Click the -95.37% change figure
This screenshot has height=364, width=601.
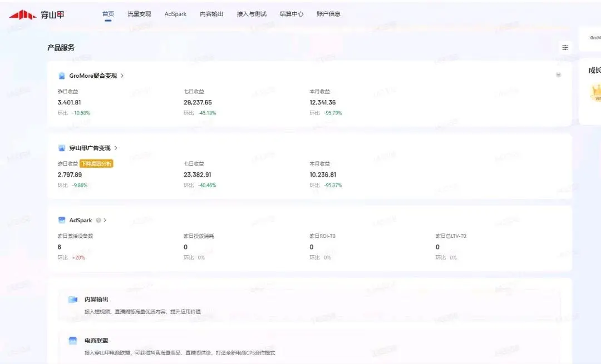[x=333, y=185]
